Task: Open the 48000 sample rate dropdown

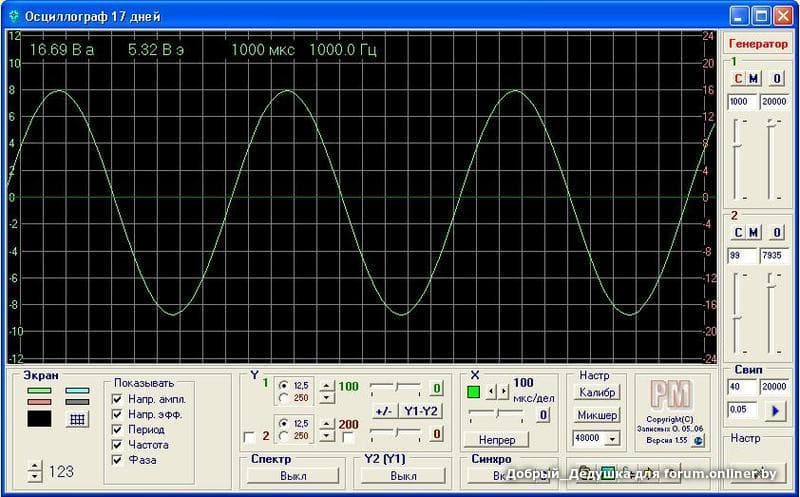Action: pos(611,438)
